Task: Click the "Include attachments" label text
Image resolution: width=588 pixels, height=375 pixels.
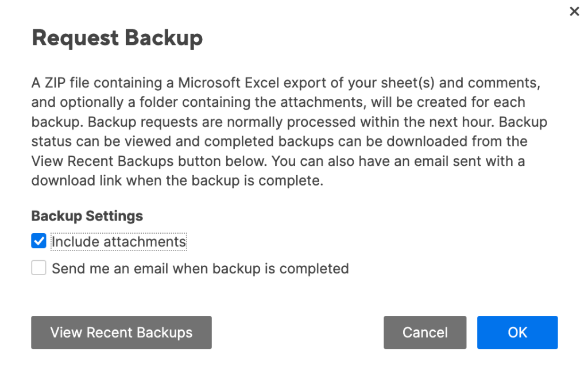Action: click(119, 242)
